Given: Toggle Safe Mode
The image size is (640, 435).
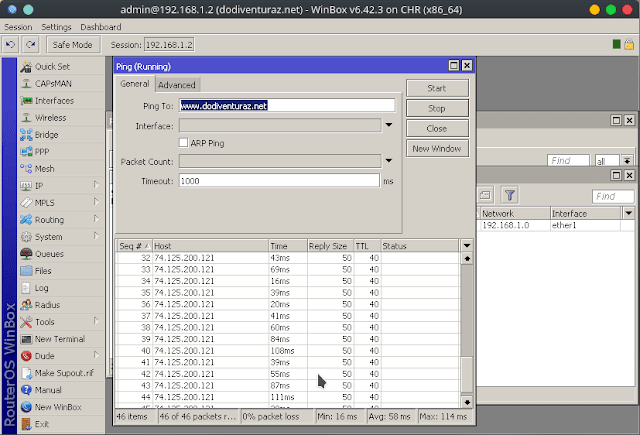Looking at the screenshot, I should pyautogui.click(x=73, y=44).
